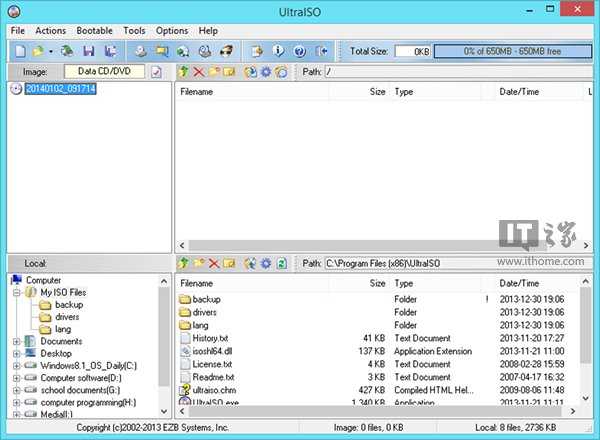
Task: Select the Computer root tree item
Action: (x=43, y=280)
